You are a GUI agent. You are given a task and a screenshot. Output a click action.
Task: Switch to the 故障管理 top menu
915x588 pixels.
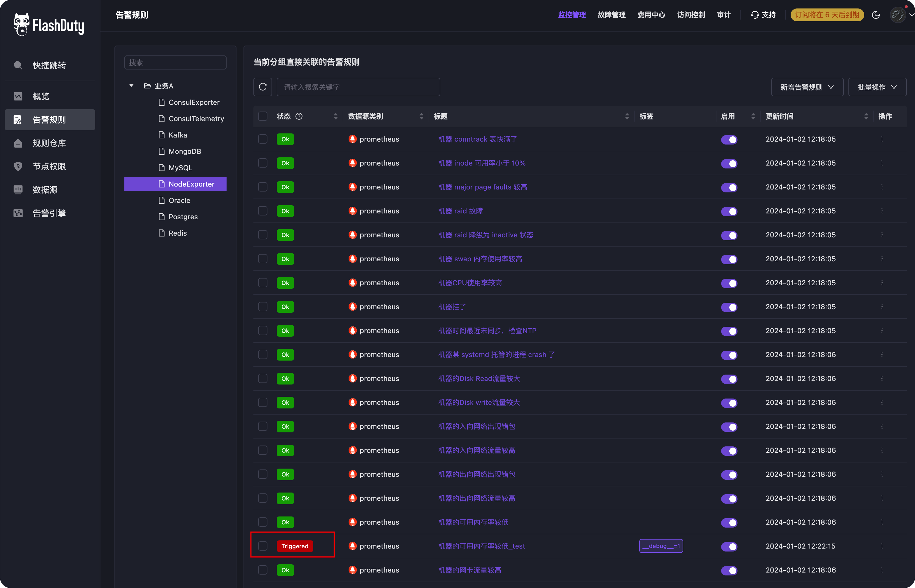click(x=611, y=15)
